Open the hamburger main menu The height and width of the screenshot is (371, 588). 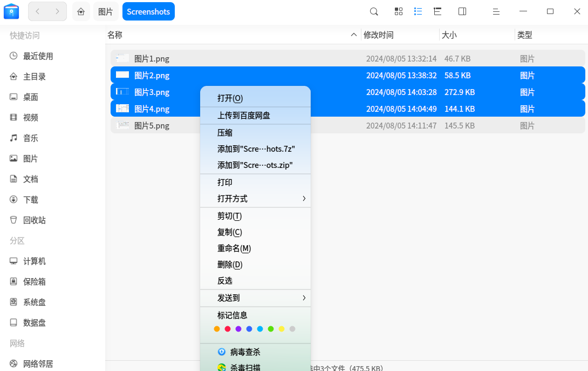coord(496,11)
